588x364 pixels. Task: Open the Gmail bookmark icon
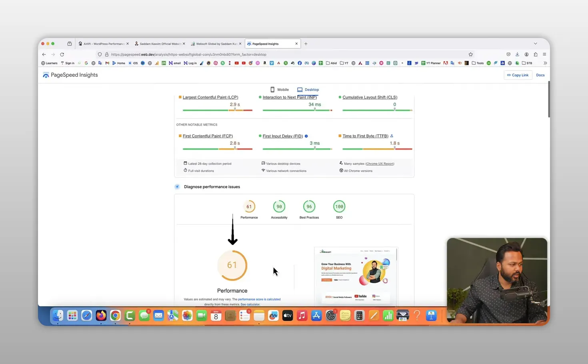coord(107,63)
